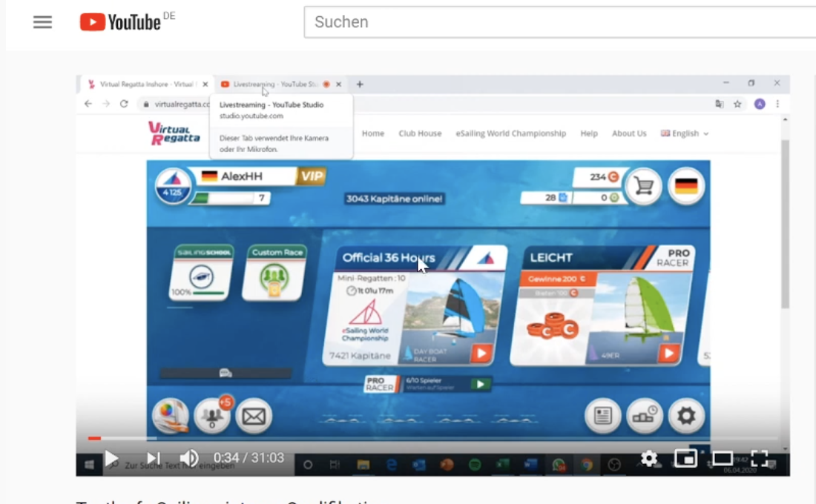Open the YouTube player settings gear

point(650,458)
